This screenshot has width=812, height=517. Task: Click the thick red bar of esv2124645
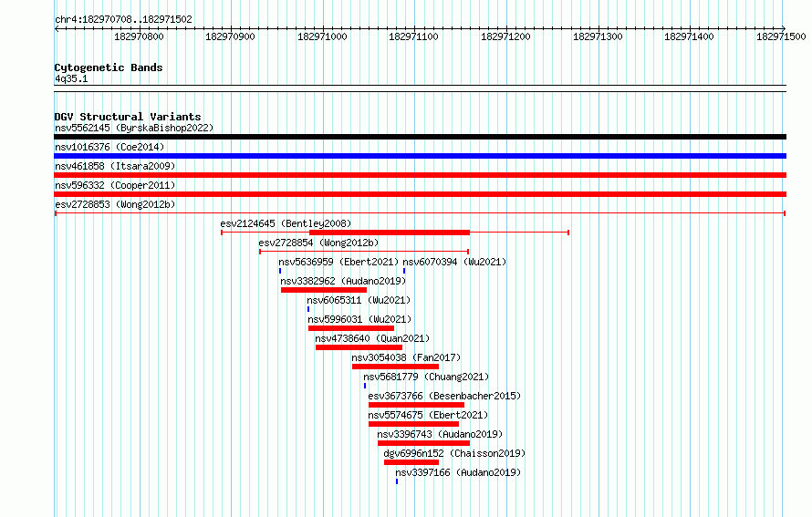pos(390,233)
